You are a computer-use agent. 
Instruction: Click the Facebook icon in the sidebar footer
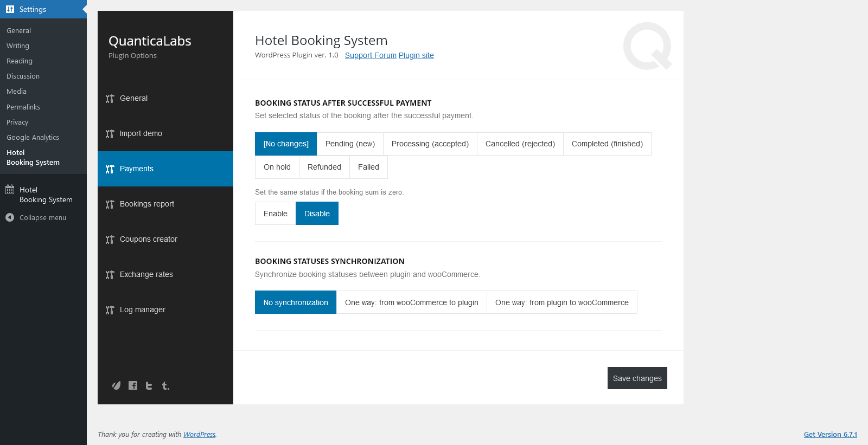133,385
